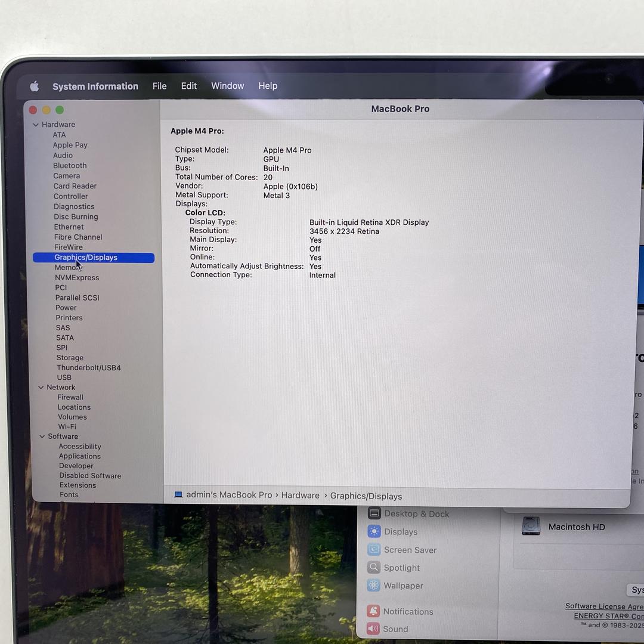Select Firewall under Network
The image size is (644, 644).
(x=70, y=397)
